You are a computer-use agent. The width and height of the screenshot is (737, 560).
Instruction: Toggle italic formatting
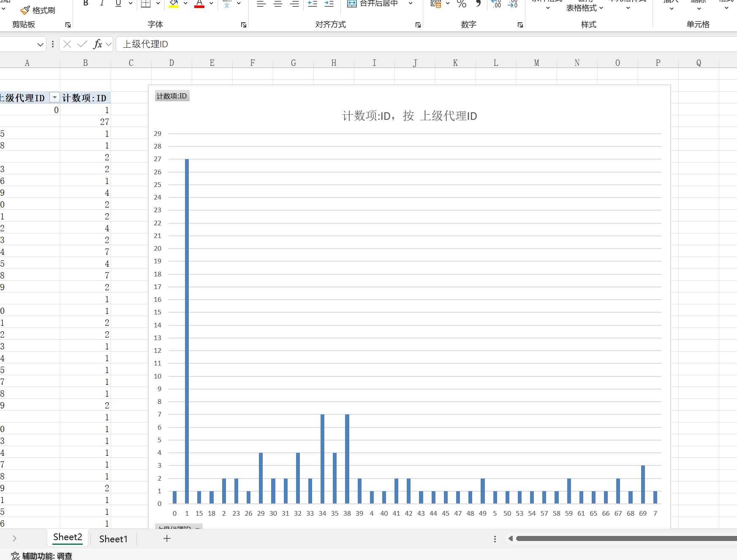point(102,3)
